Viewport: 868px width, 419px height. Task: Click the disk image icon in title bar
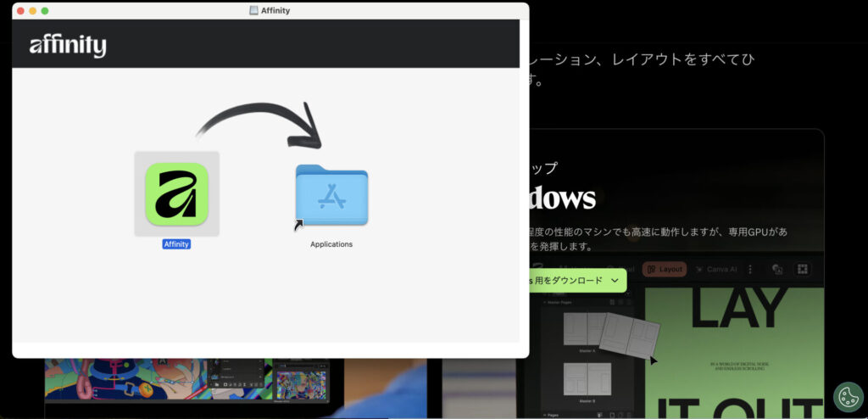254,10
